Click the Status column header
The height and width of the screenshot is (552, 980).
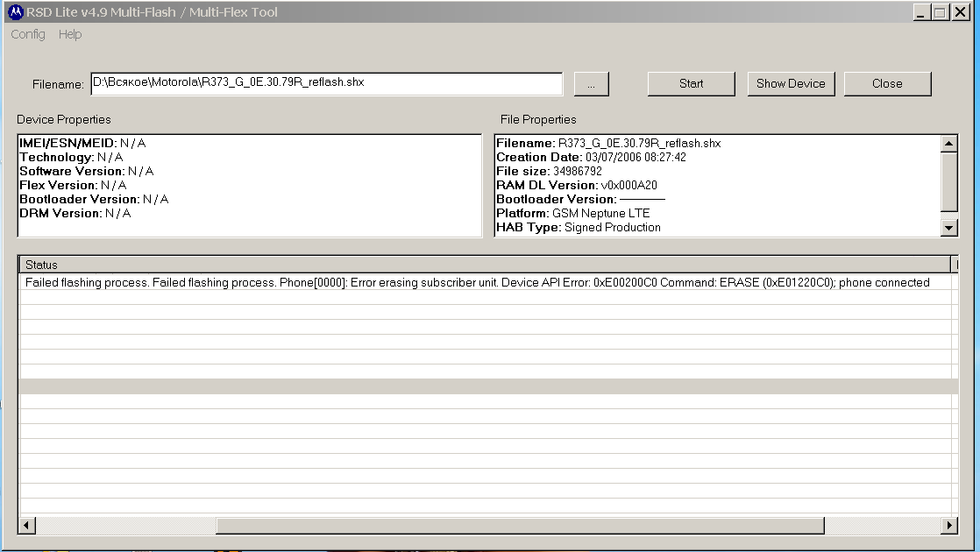click(485, 265)
